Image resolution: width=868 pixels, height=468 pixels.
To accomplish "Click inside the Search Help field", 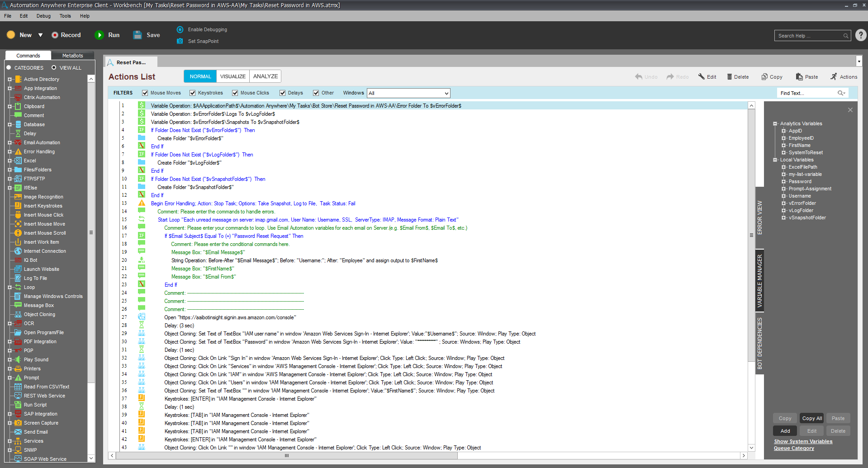I will (x=809, y=36).
